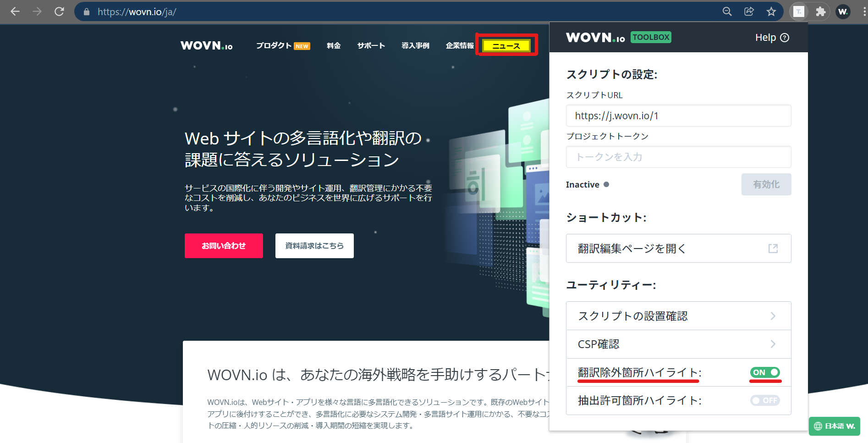Image resolution: width=868 pixels, height=443 pixels.
Task: Expand the CSP確認 row
Action: [x=678, y=344]
